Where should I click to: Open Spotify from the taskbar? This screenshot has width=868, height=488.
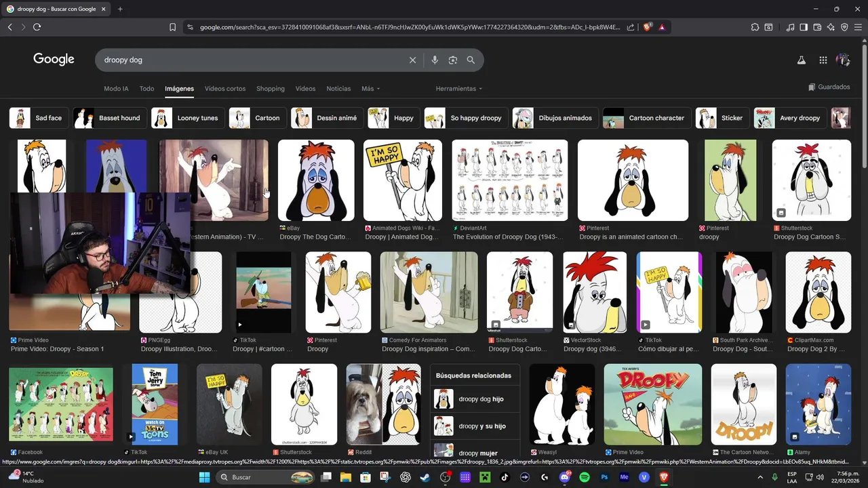coord(585,477)
